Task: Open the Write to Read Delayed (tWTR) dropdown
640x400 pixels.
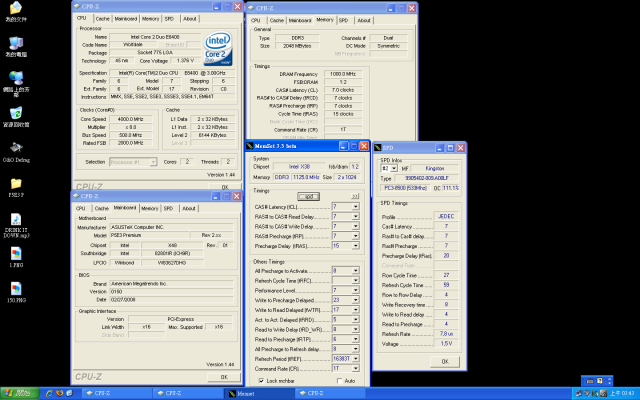Action: tap(355, 310)
